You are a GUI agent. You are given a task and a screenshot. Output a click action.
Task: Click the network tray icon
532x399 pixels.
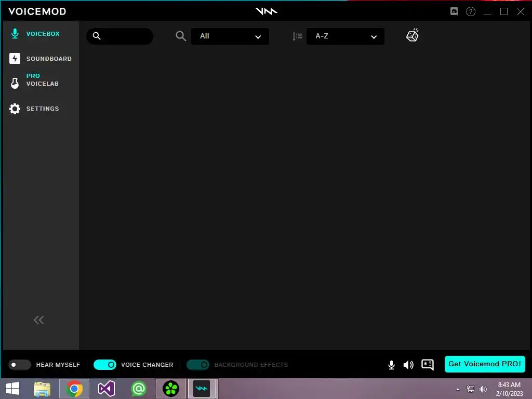pos(471,389)
